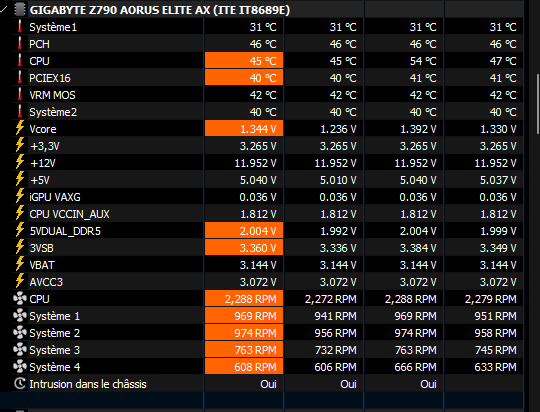Click the vertical scrollbar thumb at right edge
Viewport: 540px width, 412px height.
click(538, 104)
